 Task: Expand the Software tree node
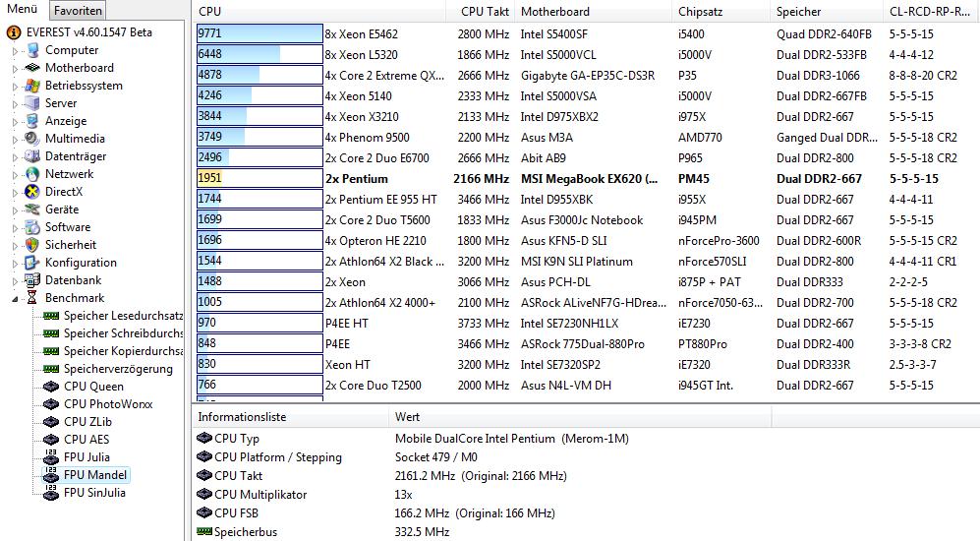coord(15,228)
